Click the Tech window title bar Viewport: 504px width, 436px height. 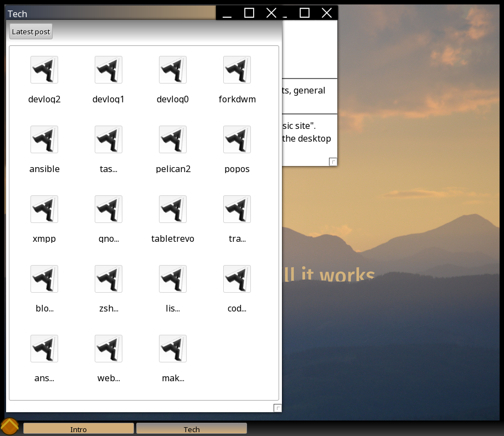point(111,13)
